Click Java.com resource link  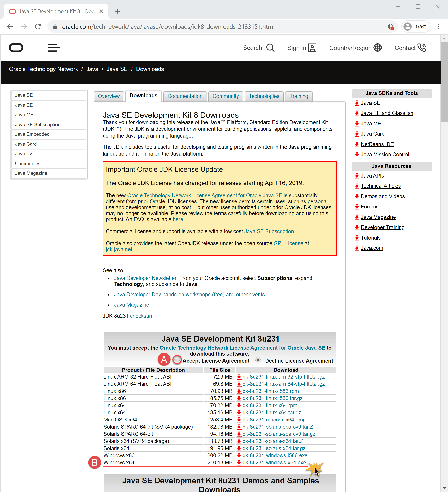click(x=372, y=248)
